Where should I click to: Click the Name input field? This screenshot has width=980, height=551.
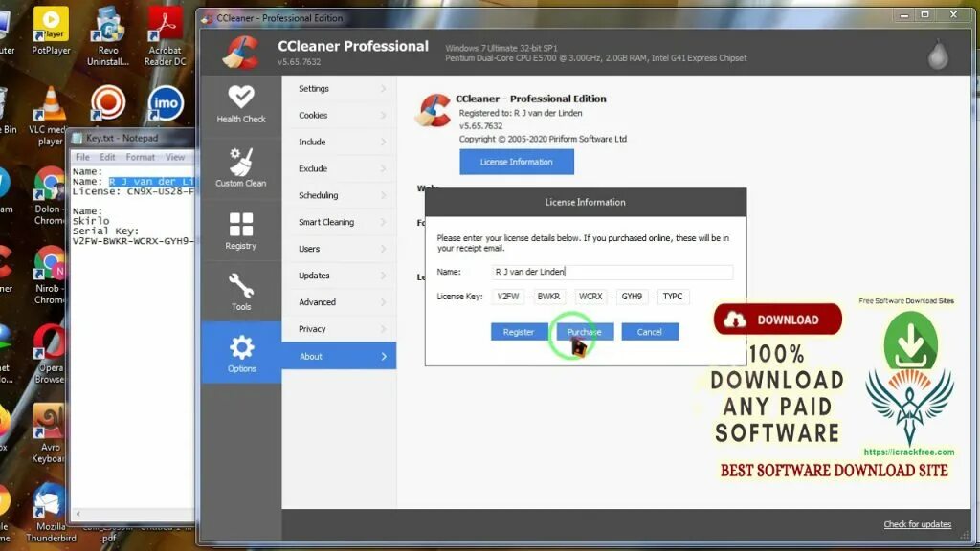(x=612, y=272)
